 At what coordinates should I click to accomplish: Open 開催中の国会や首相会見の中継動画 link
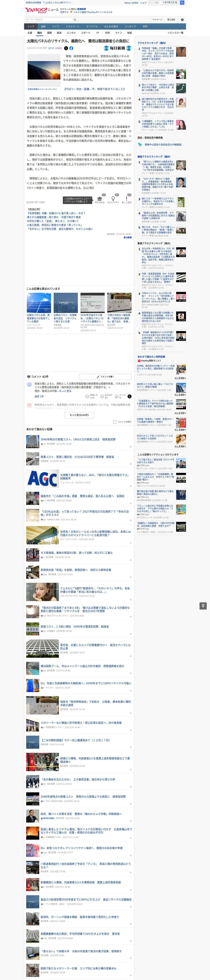tap(163, 145)
